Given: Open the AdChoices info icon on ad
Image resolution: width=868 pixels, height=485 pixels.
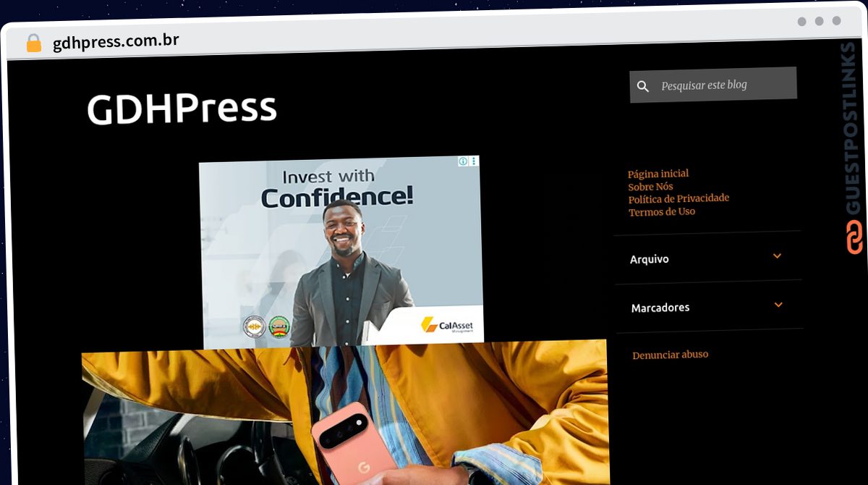Looking at the screenshot, I should point(464,161).
